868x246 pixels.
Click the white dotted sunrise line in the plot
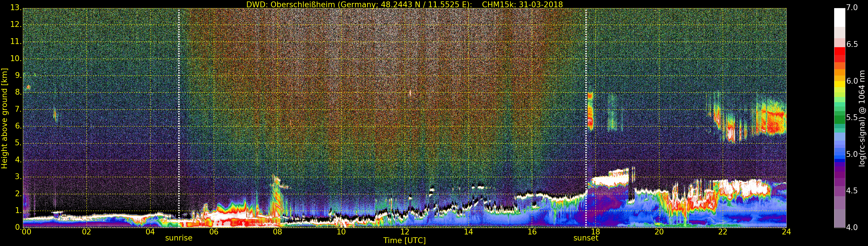point(179,101)
